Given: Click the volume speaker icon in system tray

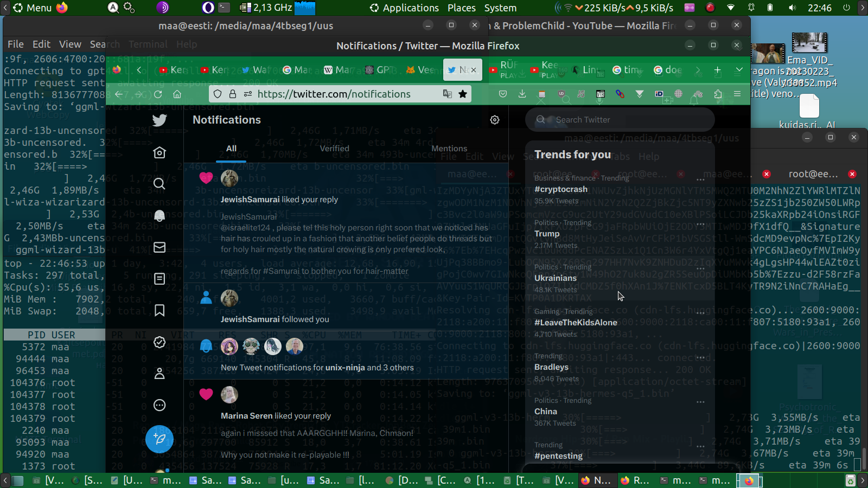Looking at the screenshot, I should click(792, 8).
